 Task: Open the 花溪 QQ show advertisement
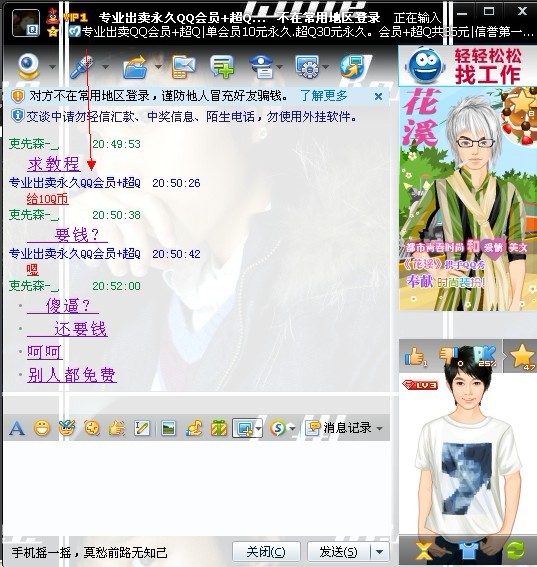468,198
